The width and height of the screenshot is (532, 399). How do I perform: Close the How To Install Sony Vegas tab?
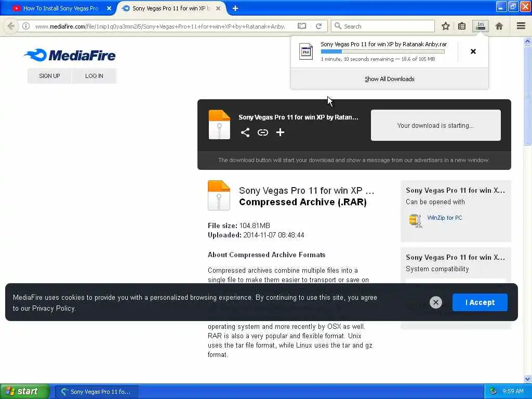[109, 8]
